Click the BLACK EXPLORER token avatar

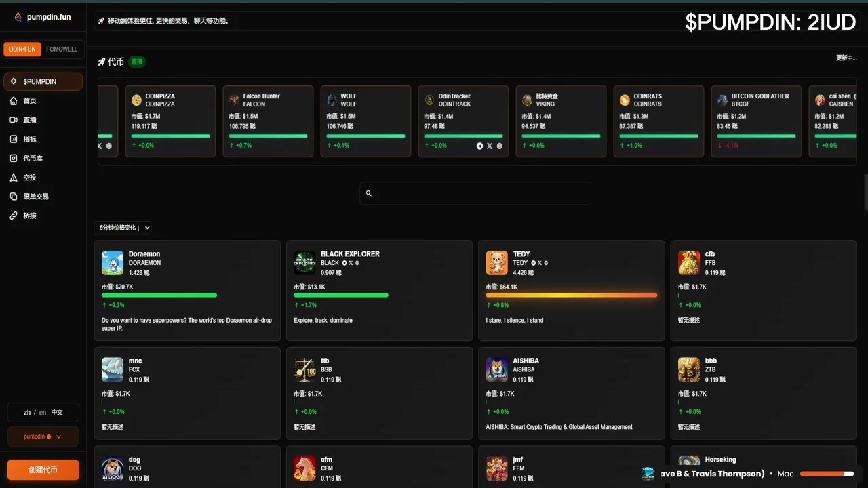tap(304, 263)
